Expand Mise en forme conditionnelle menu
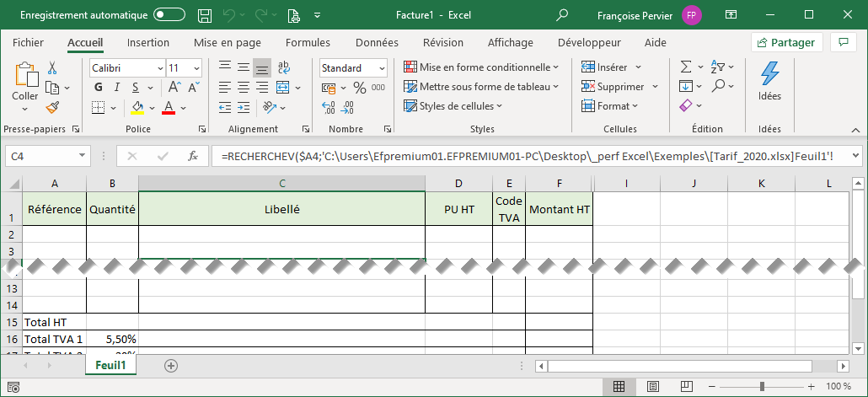The width and height of the screenshot is (868, 397). click(x=481, y=67)
